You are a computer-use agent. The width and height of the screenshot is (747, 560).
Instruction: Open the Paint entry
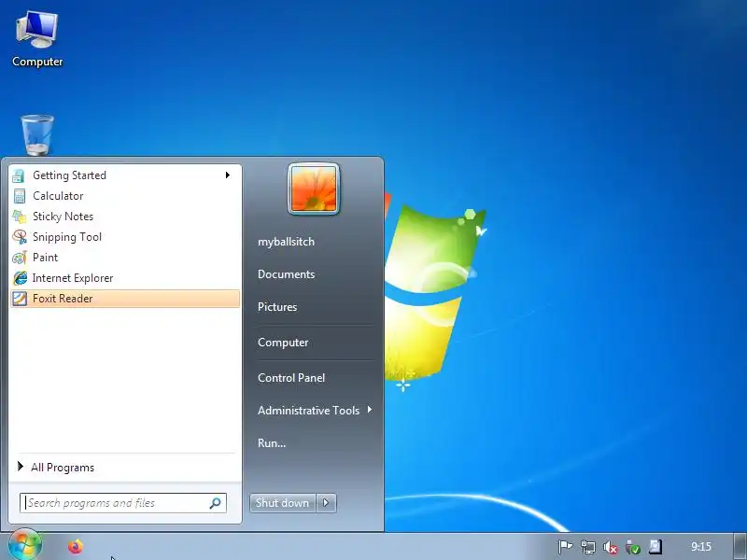click(x=125, y=258)
